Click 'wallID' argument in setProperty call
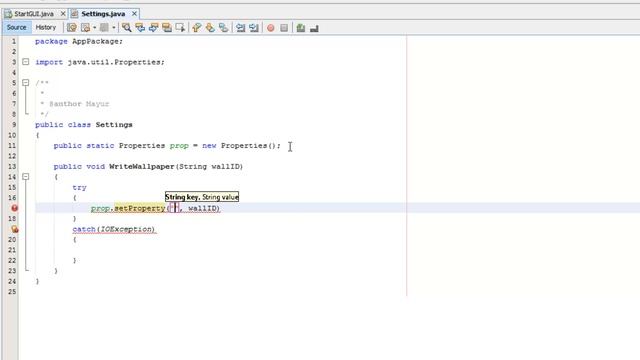The image size is (640, 360). (203, 208)
